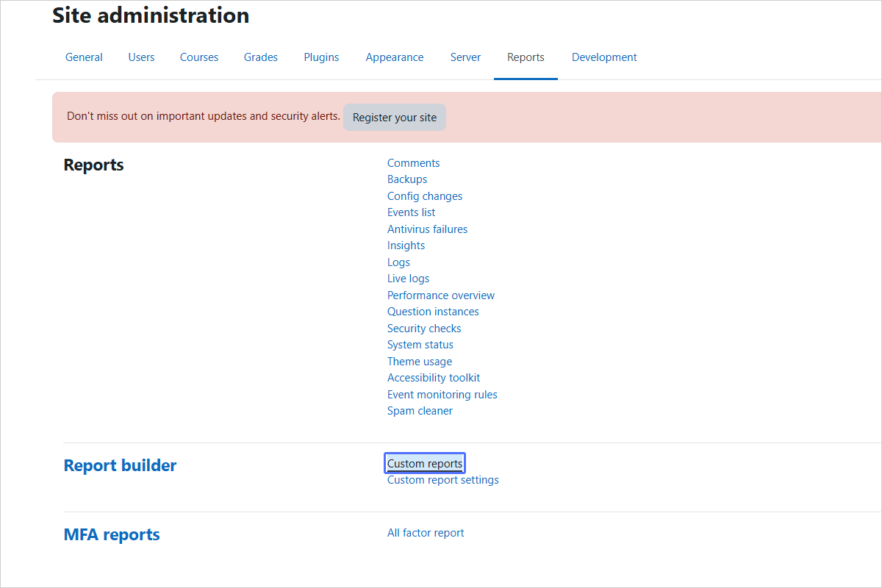This screenshot has width=882, height=588.
Task: Go to the Grades tab
Action: tap(261, 57)
